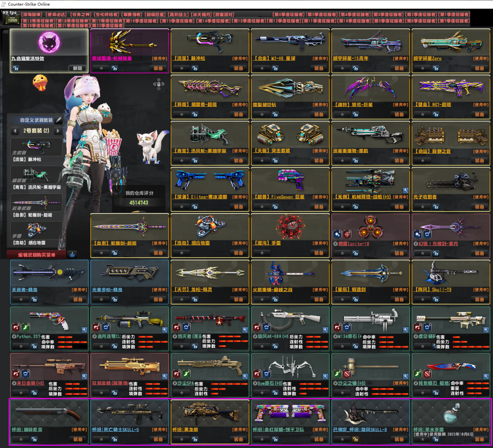Toggle favorite star on 怀旧|破碎炙炎

point(21,439)
